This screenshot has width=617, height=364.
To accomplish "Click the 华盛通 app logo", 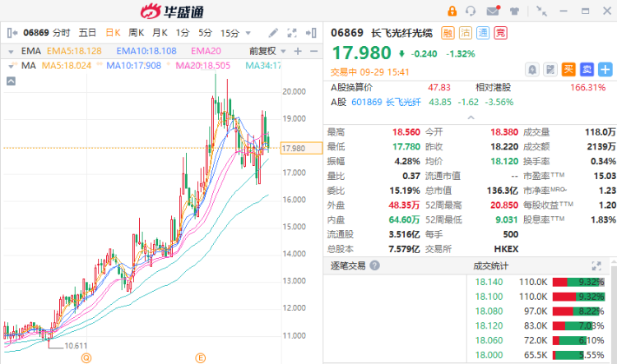I will coord(172,12).
